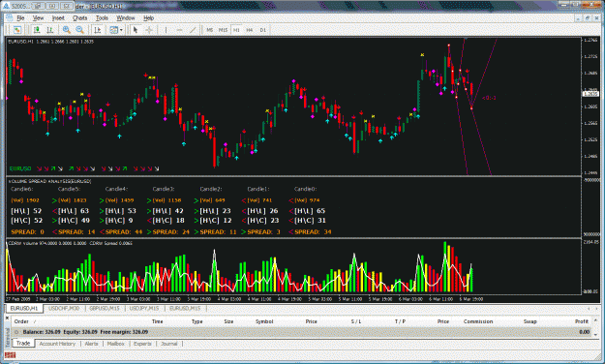605x364 pixels.
Task: Click the red connection status icon at bottom-left
Action: [x=10, y=355]
